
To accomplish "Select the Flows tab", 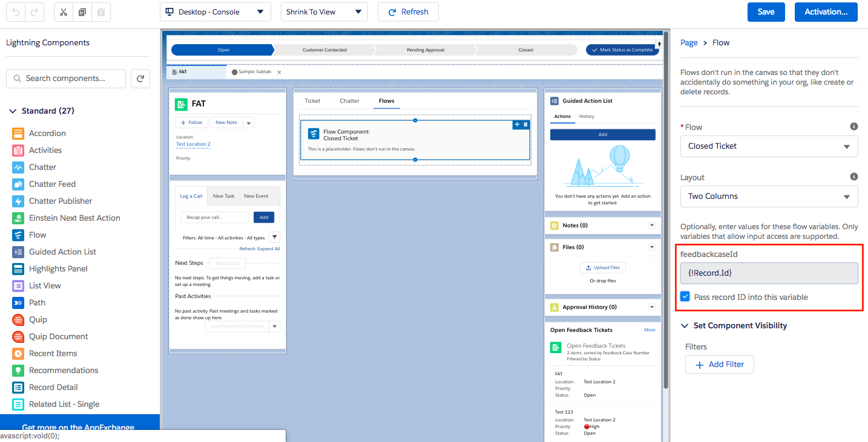I will coord(386,101).
